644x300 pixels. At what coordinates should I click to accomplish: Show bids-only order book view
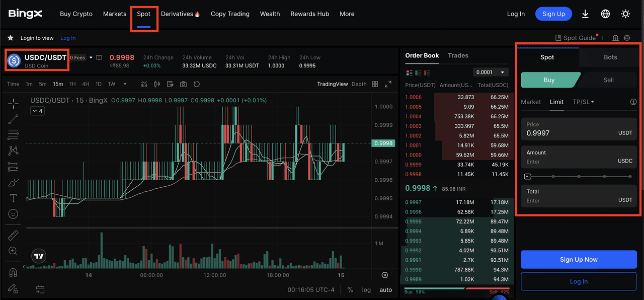tap(419, 72)
